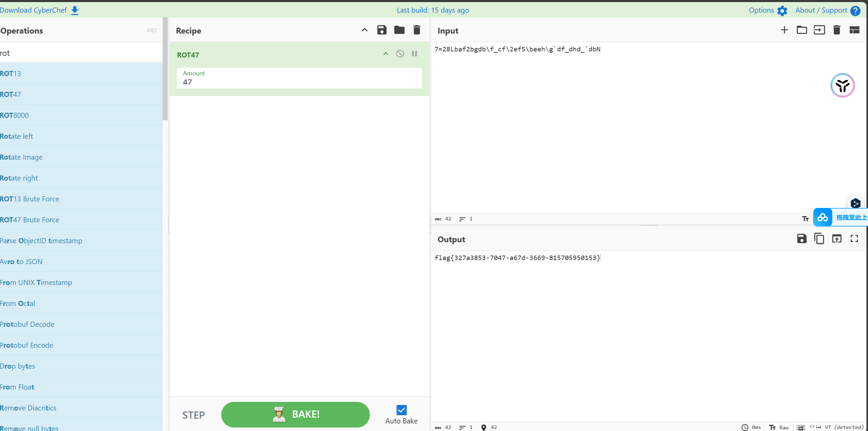Clear the recipe with trash icon

click(x=417, y=30)
